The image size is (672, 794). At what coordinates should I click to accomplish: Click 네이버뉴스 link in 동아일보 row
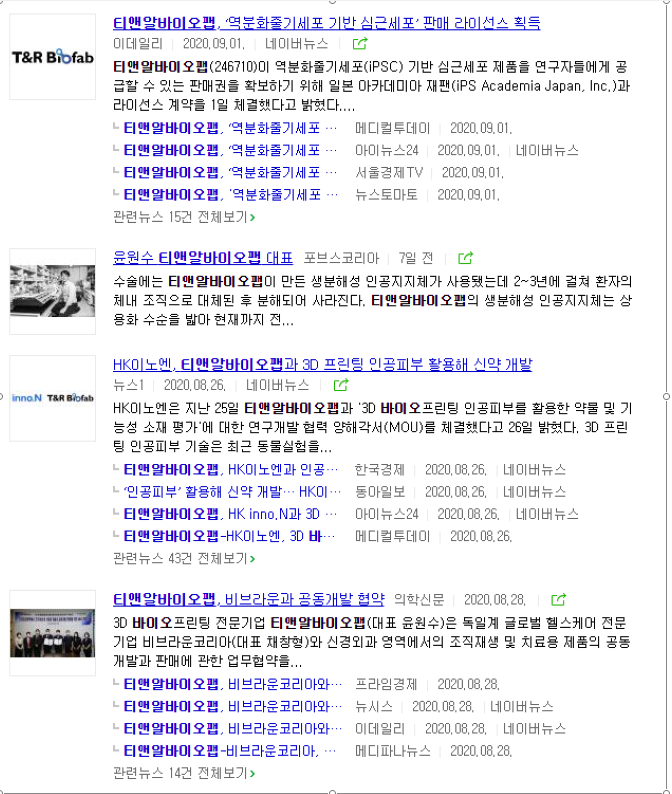[x=534, y=492]
